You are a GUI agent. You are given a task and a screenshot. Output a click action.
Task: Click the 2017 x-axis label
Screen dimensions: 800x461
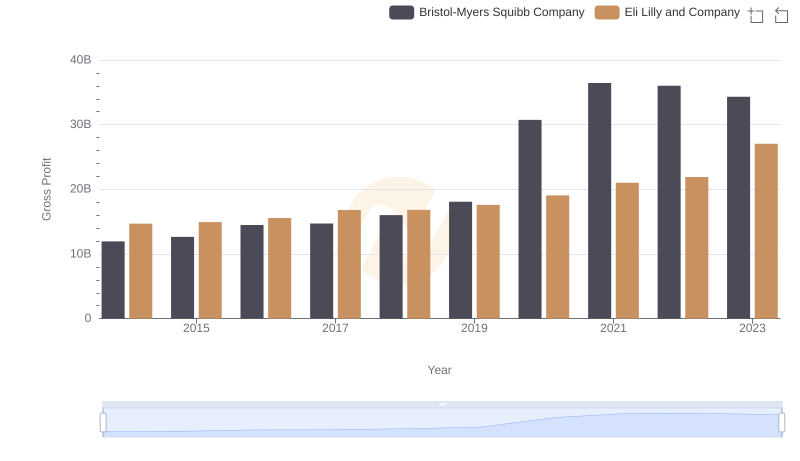click(x=335, y=328)
